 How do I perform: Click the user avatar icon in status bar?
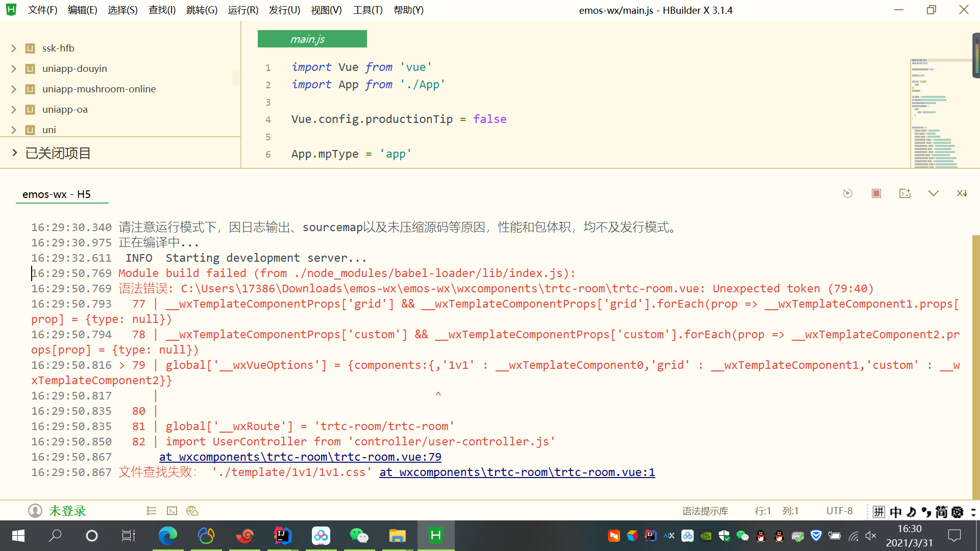pyautogui.click(x=35, y=511)
